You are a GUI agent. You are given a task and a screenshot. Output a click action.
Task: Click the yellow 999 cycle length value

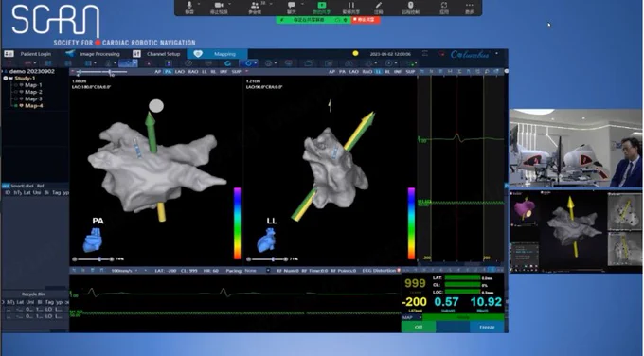415,283
